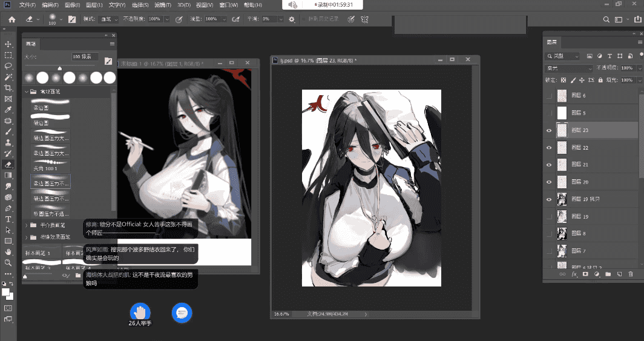Image resolution: width=644 pixels, height=341 pixels.
Task: Select the History Brush tool
Action: (8, 154)
